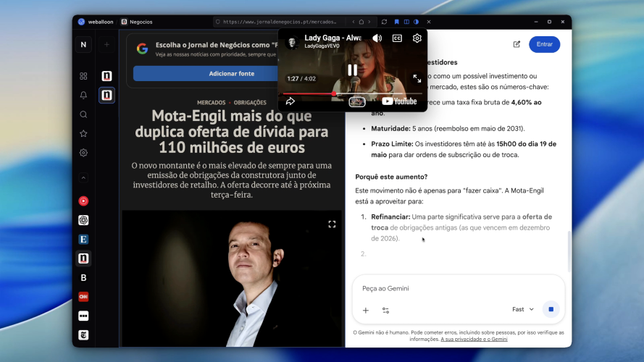Image resolution: width=644 pixels, height=362 pixels.
Task: Pause the Lady Gaga YouTube video
Action: tap(352, 70)
